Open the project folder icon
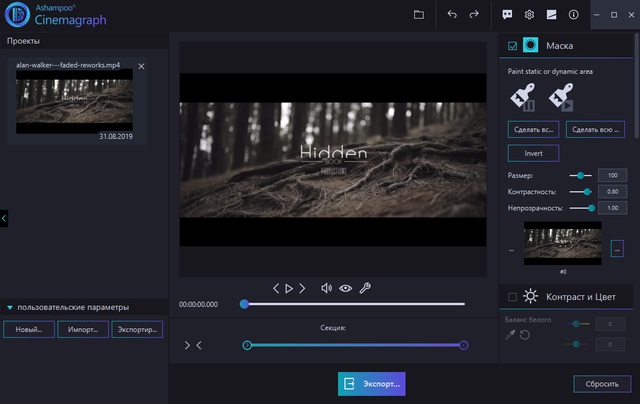Viewport: 640px width, 404px height. pyautogui.click(x=418, y=15)
